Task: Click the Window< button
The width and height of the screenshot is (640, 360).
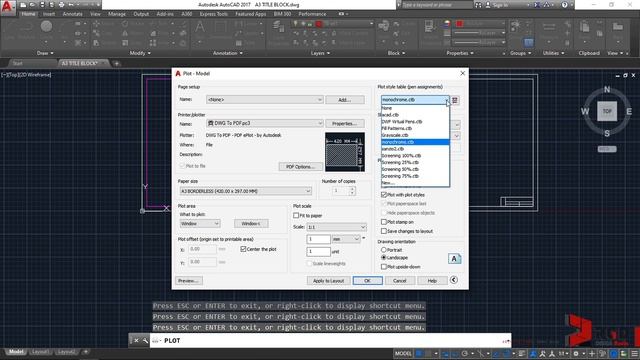Action: [251, 224]
